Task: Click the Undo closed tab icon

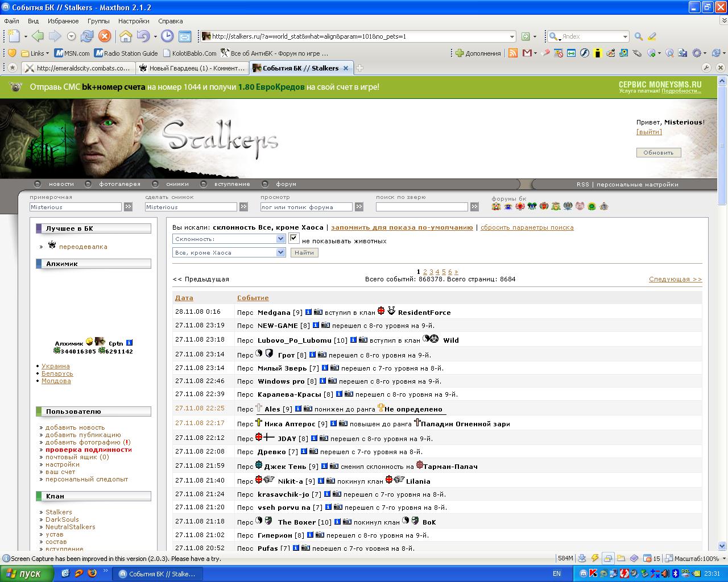Action: pos(143,36)
